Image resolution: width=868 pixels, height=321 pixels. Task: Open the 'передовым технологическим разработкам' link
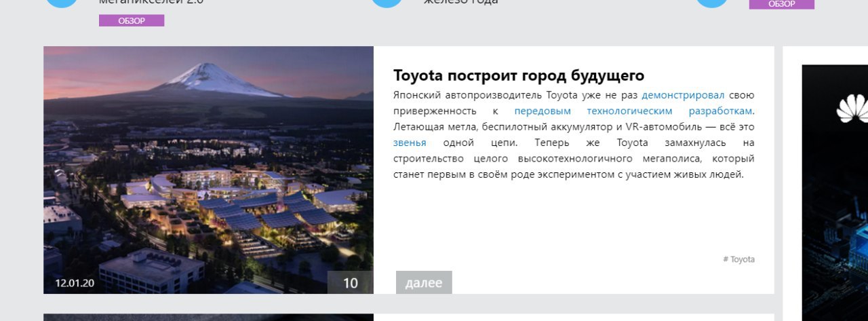(633, 111)
